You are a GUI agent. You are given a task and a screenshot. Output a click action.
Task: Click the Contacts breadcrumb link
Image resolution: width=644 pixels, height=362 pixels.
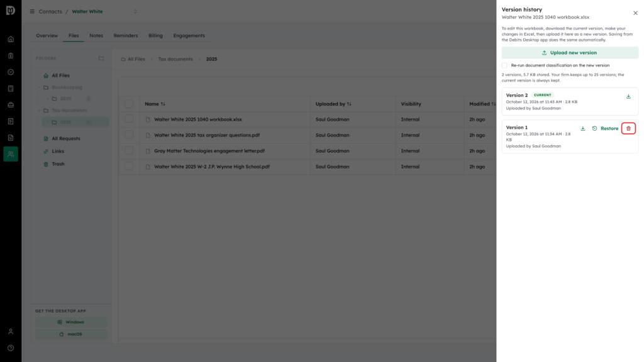click(x=50, y=11)
